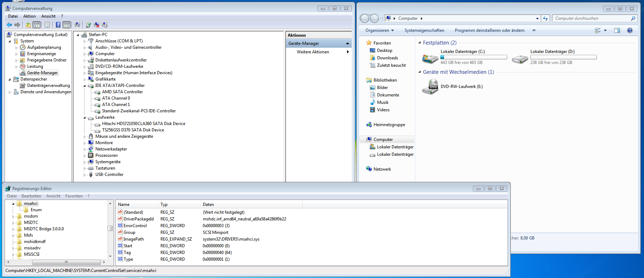Viewport: 644px width, 278px height.
Task: Select Datenträgerverwaltung in the tree
Action: [48, 85]
